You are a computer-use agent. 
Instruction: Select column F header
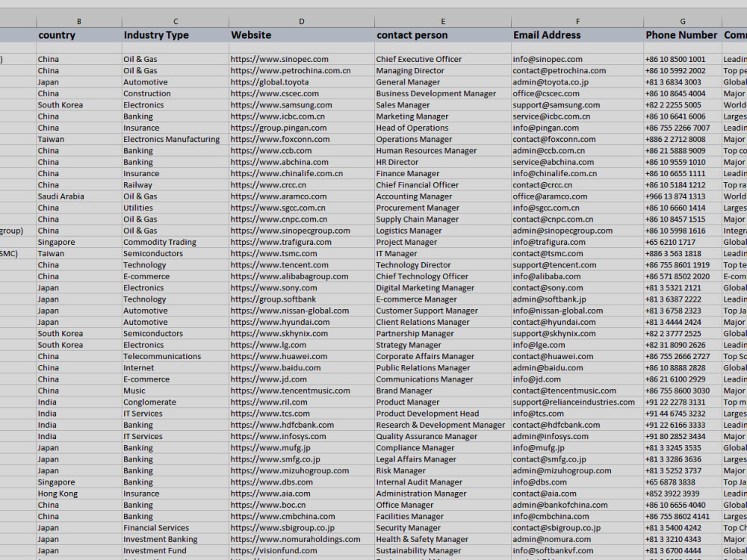(577, 22)
